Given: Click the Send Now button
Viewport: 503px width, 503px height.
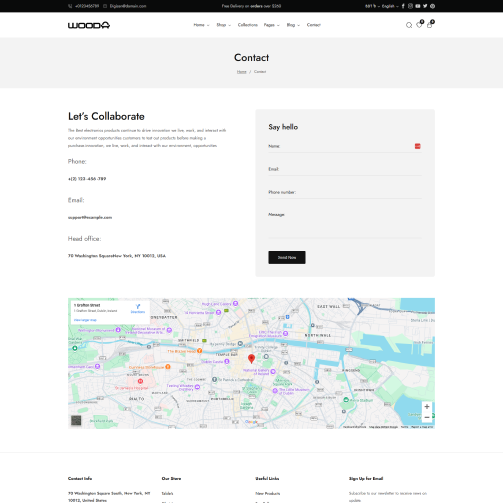Looking at the screenshot, I should [287, 257].
